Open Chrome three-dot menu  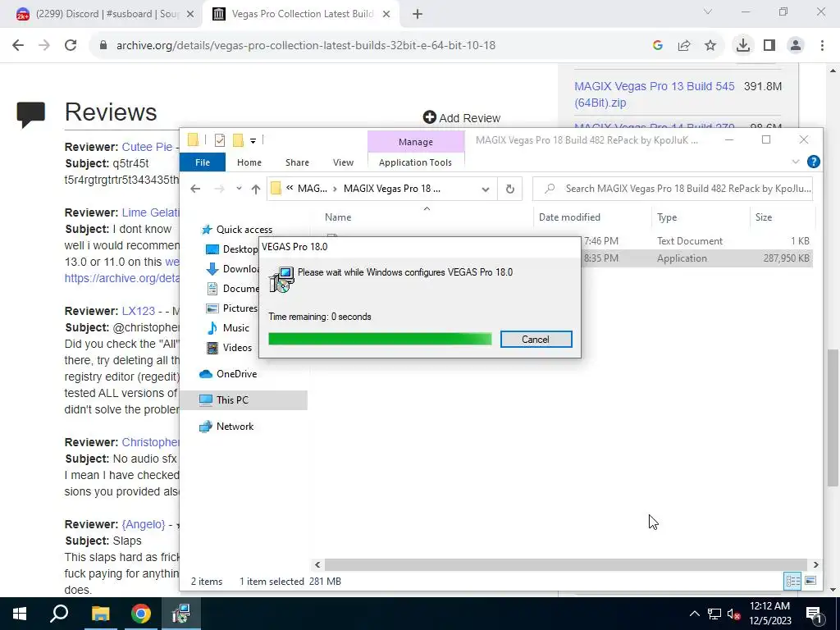822,46
